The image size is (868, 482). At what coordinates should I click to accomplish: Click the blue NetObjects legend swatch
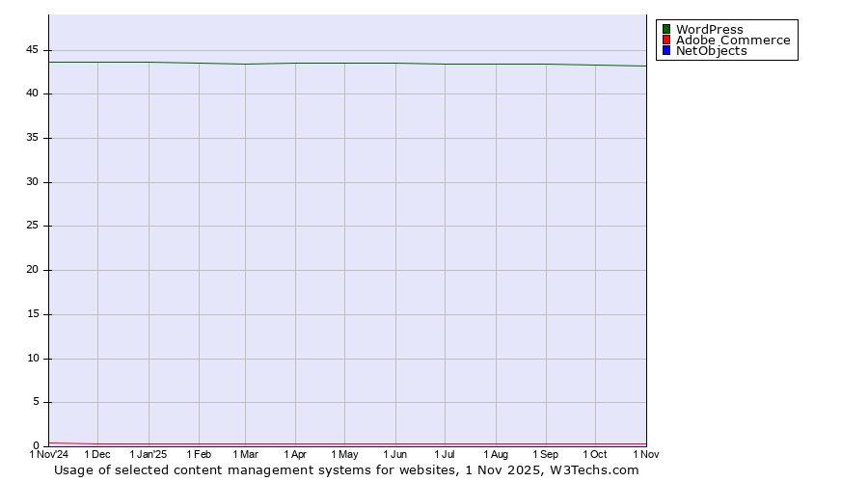point(665,51)
